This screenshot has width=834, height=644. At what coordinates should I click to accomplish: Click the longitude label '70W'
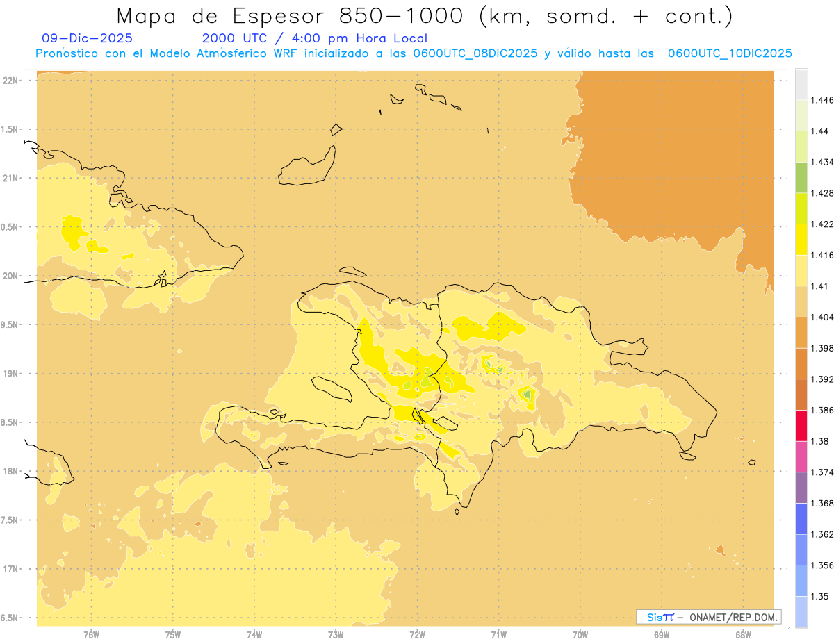pos(580,634)
